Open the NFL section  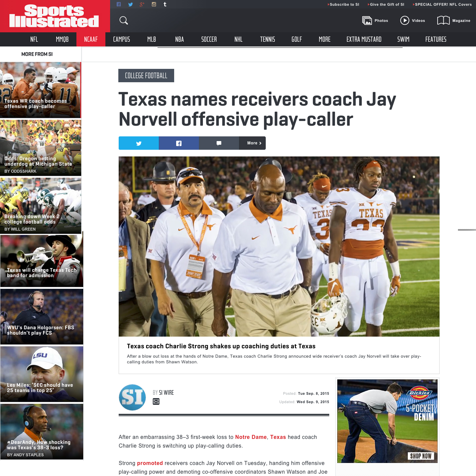tap(34, 39)
